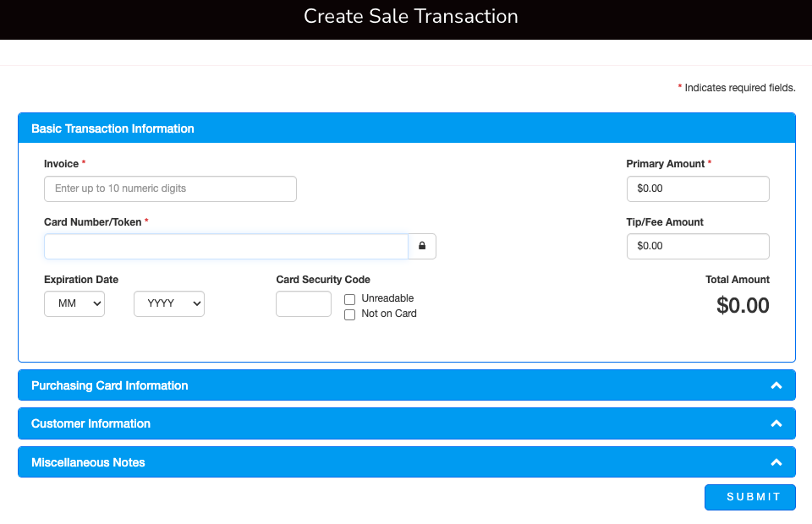Click the Purchasing Card Information title text
This screenshot has height=524, width=812.
click(110, 385)
